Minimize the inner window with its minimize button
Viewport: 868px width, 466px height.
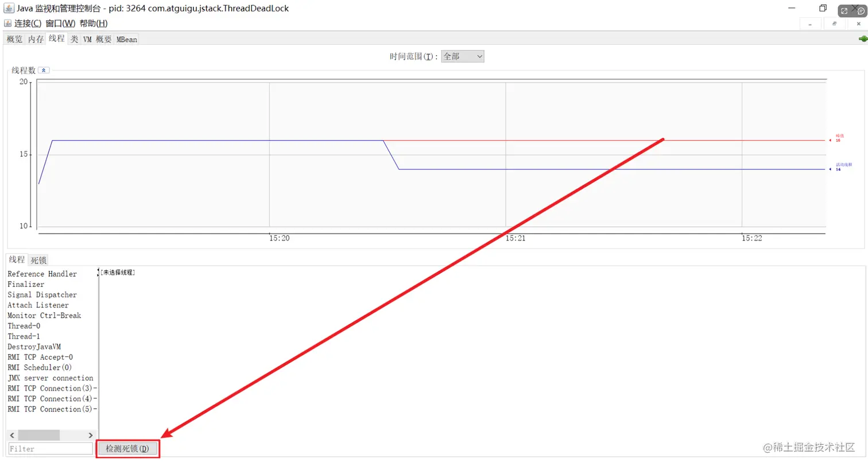(810, 24)
